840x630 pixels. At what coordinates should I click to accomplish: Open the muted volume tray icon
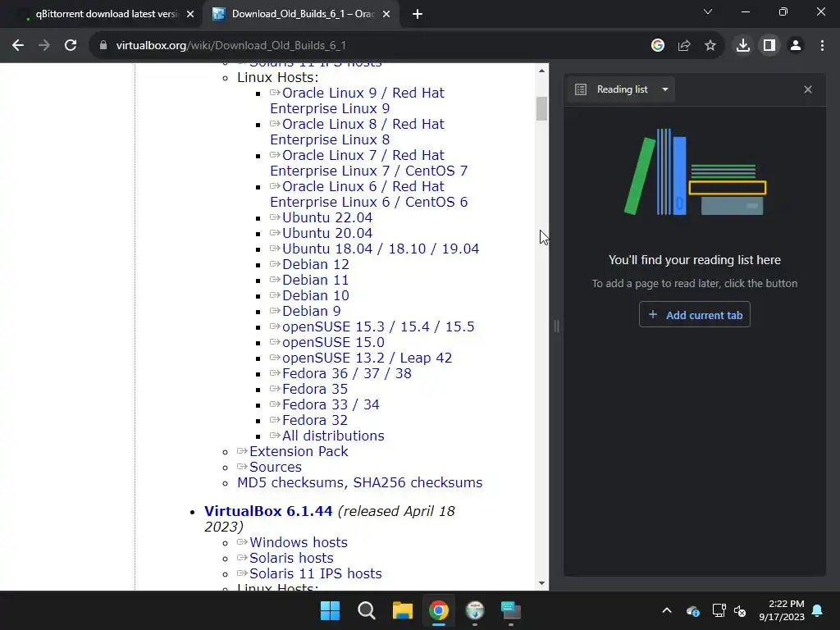click(x=741, y=610)
